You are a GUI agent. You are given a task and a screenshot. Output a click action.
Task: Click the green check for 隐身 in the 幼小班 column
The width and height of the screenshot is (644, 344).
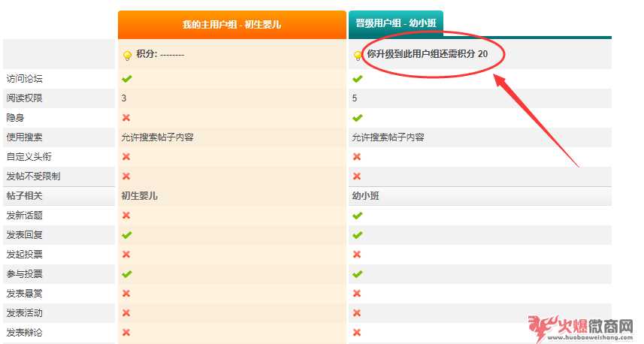[x=358, y=118]
